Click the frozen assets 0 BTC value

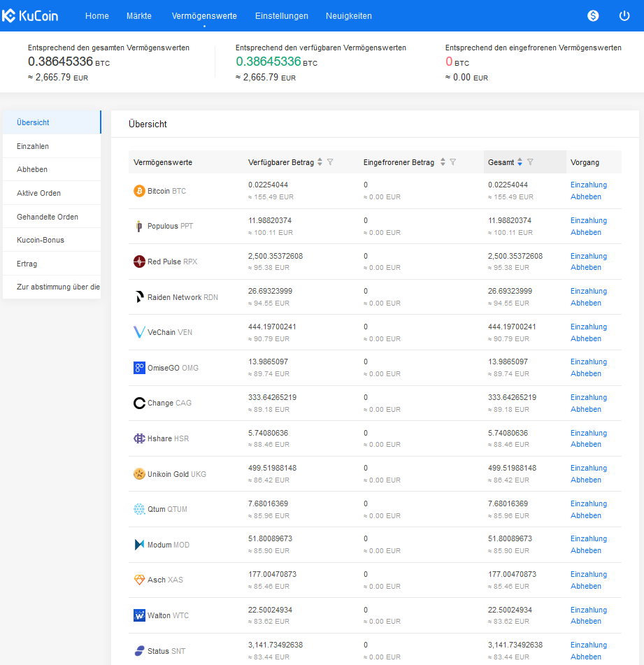point(457,62)
